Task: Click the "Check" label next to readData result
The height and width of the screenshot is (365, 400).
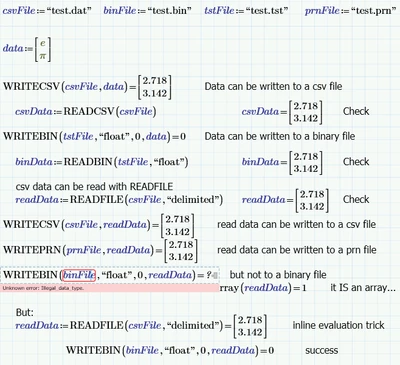Action: tap(356, 199)
